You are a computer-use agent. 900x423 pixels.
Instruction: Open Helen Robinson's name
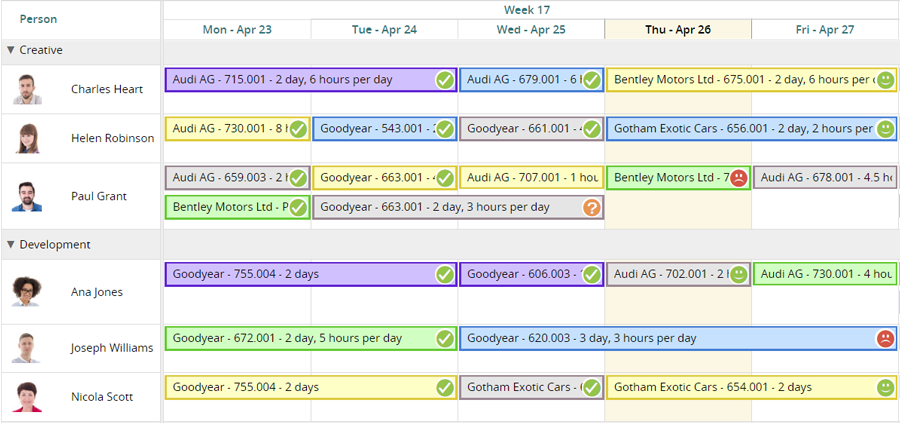[112, 138]
